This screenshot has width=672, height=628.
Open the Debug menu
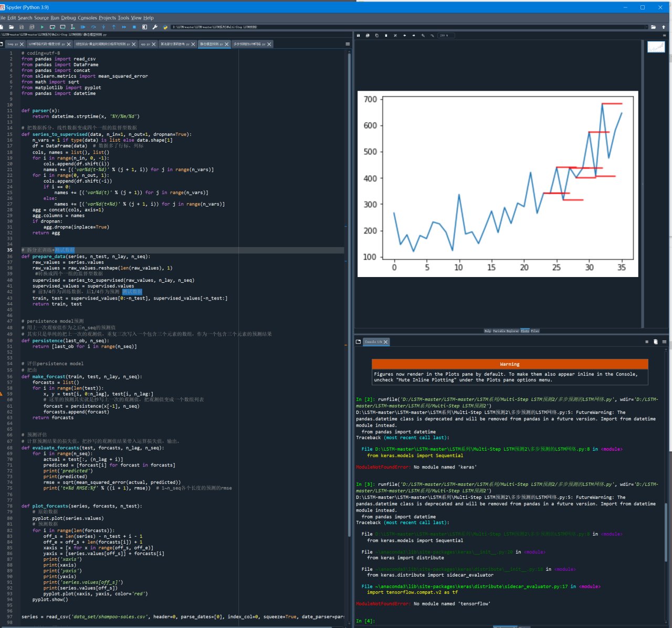click(x=68, y=18)
